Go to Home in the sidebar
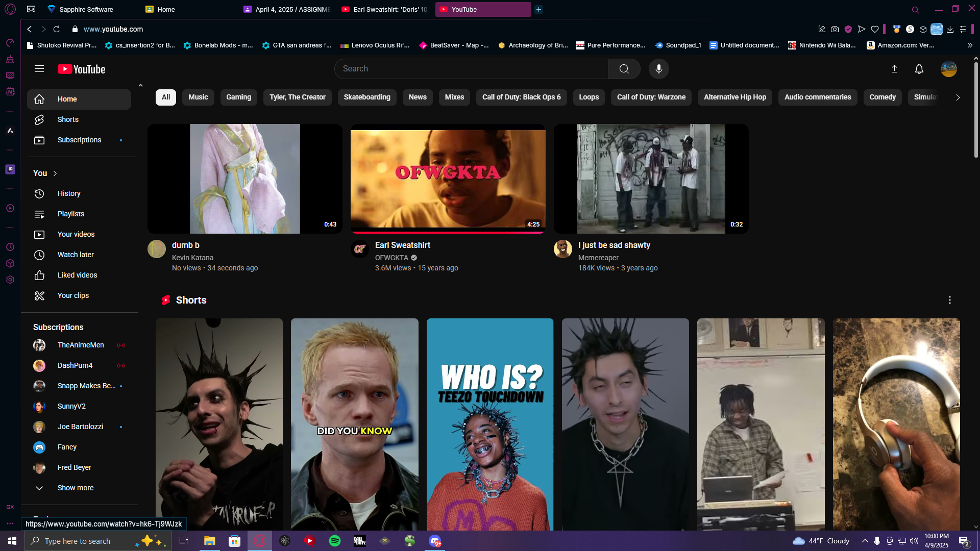The width and height of the screenshot is (980, 551). [x=79, y=99]
